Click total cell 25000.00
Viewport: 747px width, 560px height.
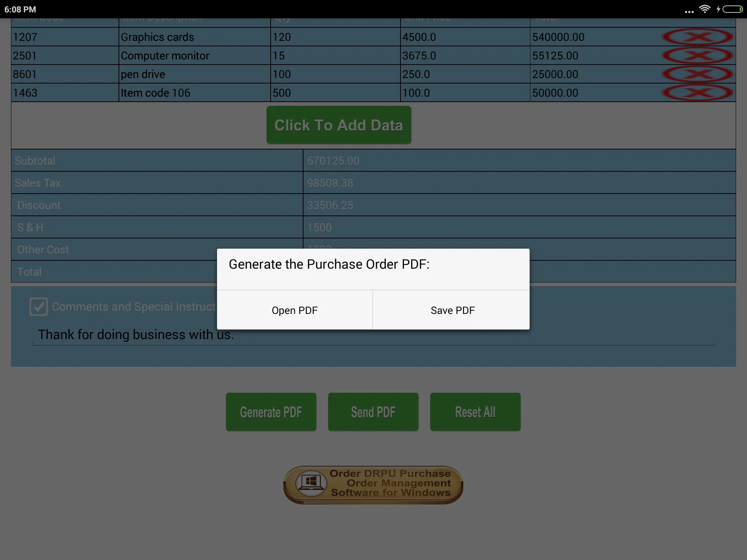[x=555, y=74]
